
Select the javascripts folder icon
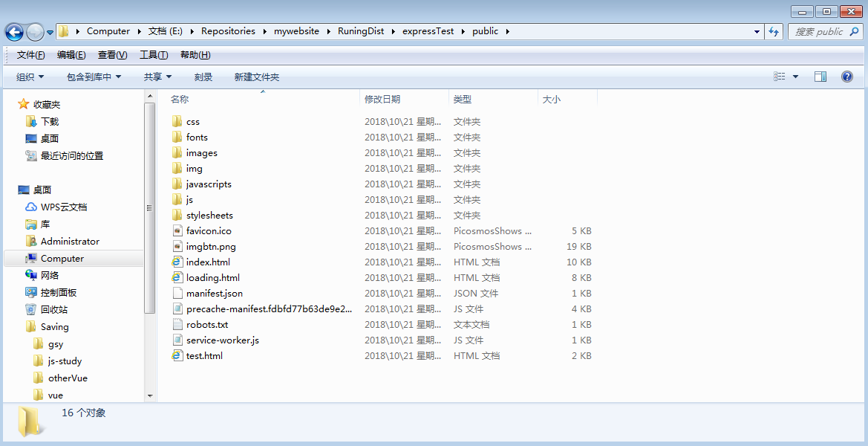177,184
